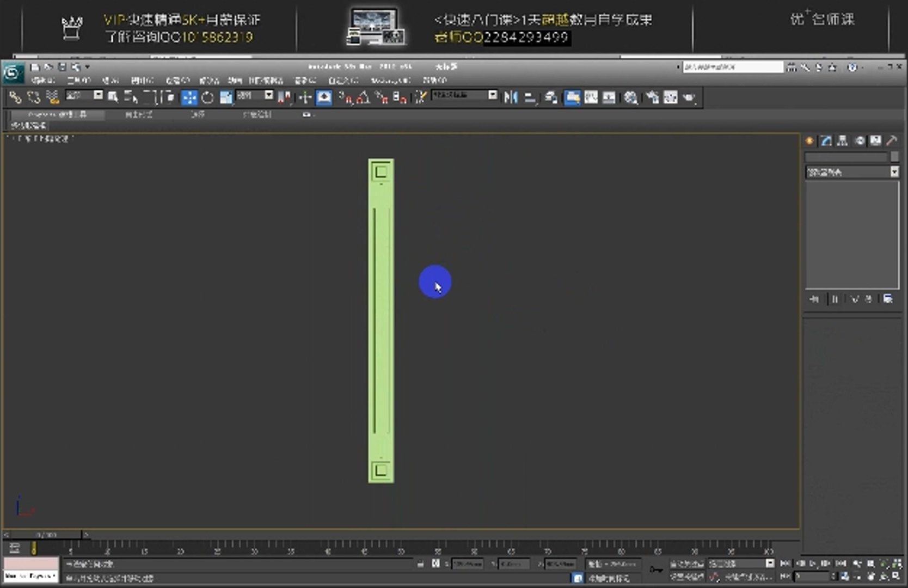908x588 pixels.
Task: Open Curve Editor from toolbar
Action: [591, 97]
